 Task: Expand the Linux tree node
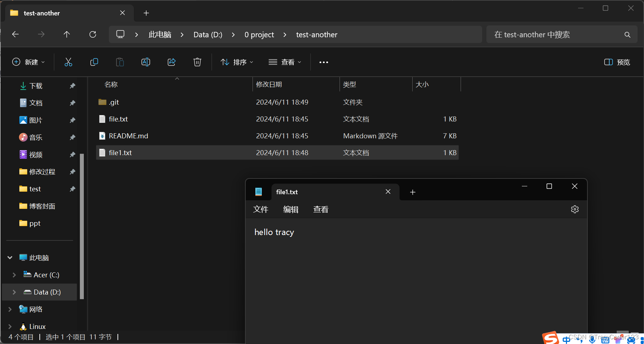(10, 326)
